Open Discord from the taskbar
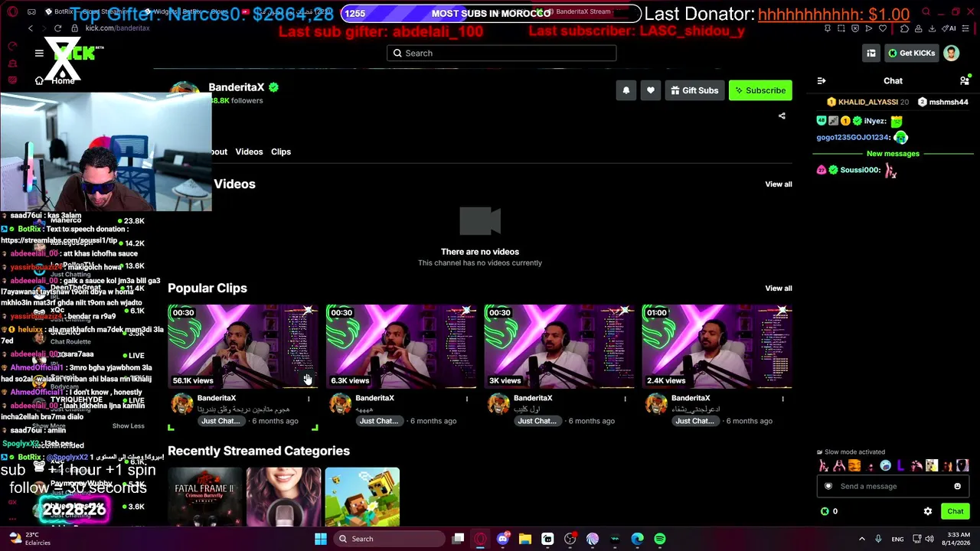Screen dimensions: 980x551 pyautogui.click(x=502, y=539)
